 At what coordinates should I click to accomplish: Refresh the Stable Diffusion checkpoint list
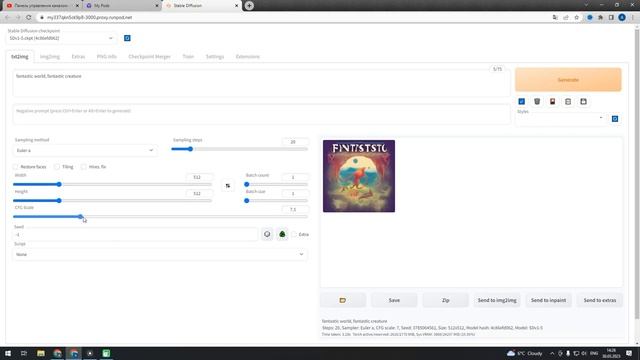[x=127, y=38]
